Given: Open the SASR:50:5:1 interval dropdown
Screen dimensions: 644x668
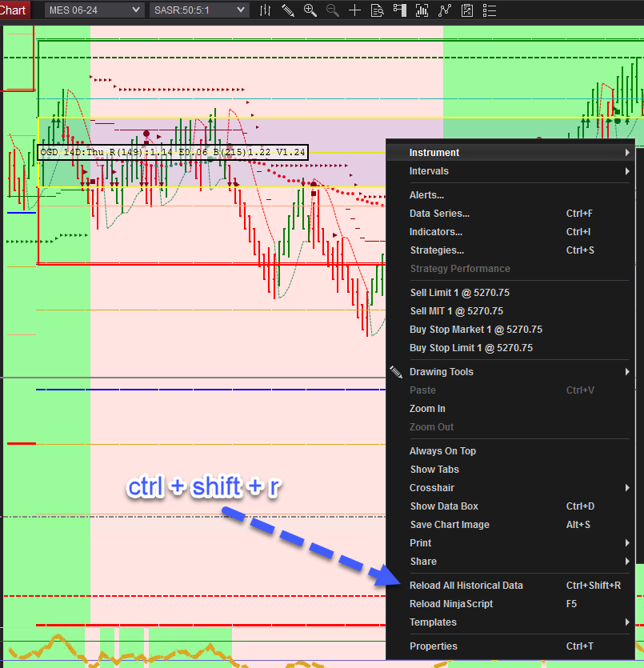Looking at the screenshot, I should click(198, 10).
